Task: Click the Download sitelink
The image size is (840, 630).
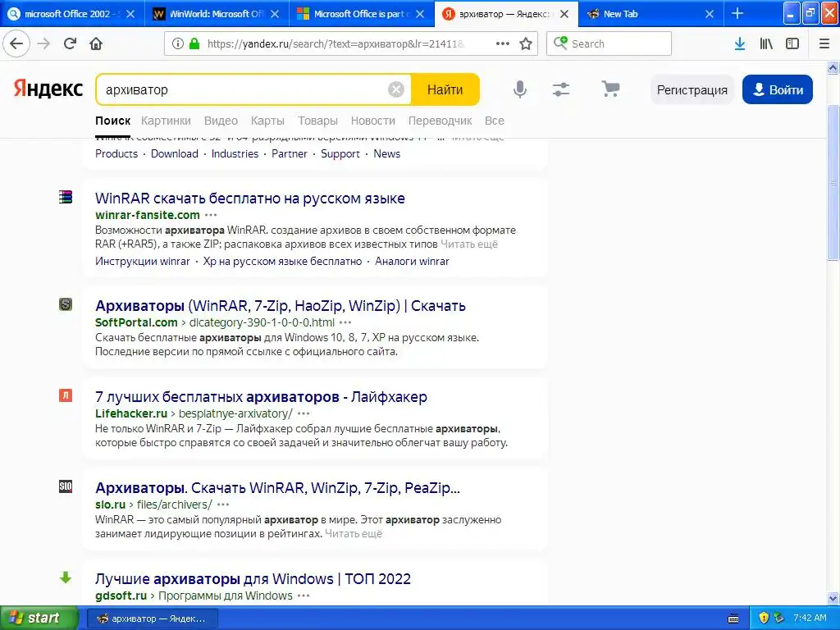Action: click(175, 153)
